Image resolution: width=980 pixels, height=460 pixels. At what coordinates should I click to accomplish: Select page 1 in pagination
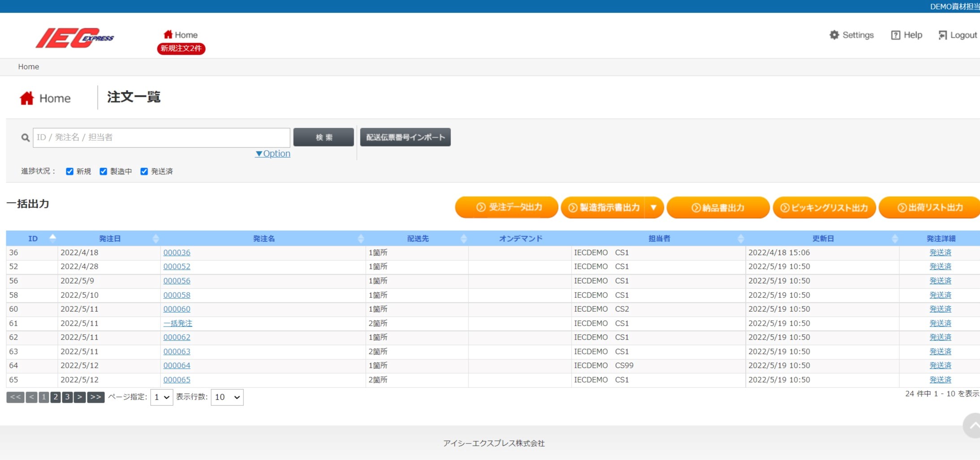[43, 397]
